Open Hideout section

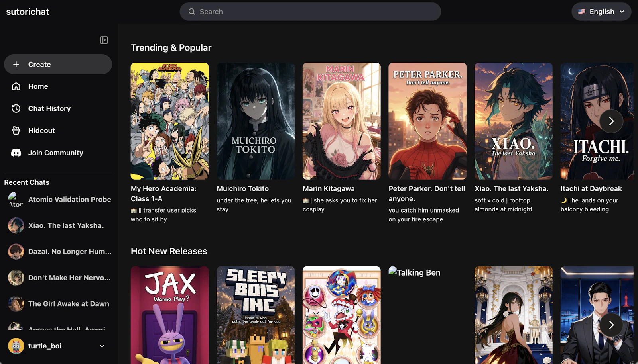[x=58, y=131]
